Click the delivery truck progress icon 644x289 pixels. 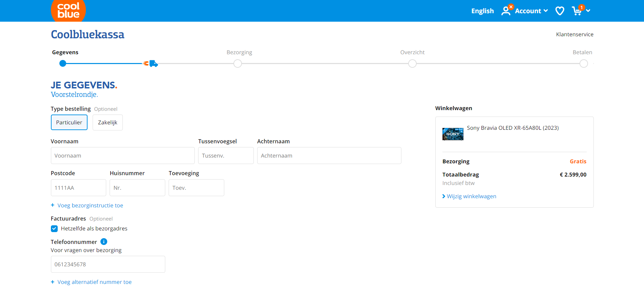pyautogui.click(x=153, y=63)
